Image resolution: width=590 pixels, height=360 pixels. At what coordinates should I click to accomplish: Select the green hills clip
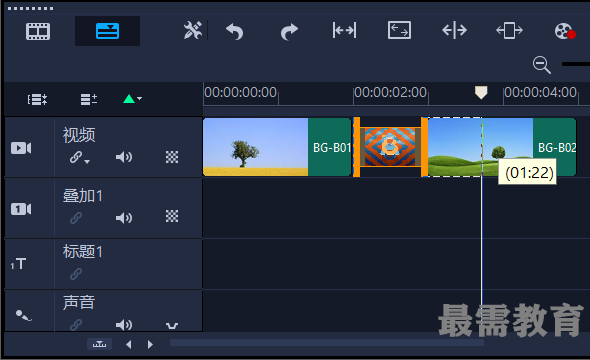[x=481, y=147]
